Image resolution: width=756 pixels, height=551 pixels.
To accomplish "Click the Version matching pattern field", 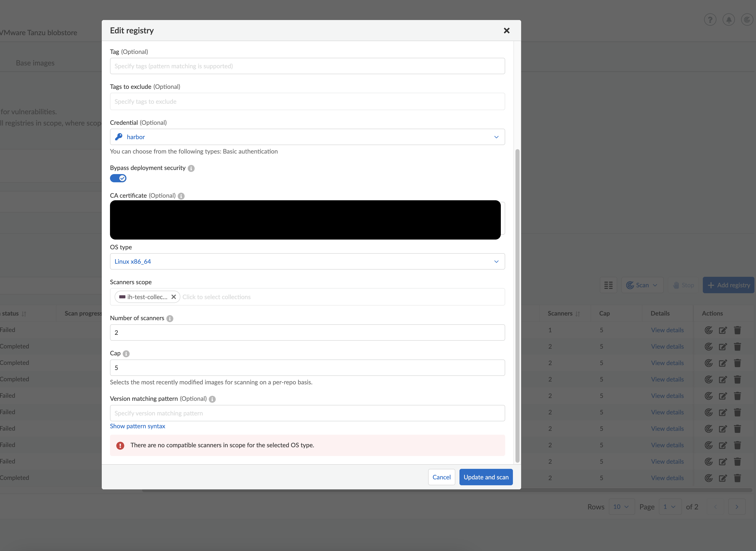I will 307,413.
